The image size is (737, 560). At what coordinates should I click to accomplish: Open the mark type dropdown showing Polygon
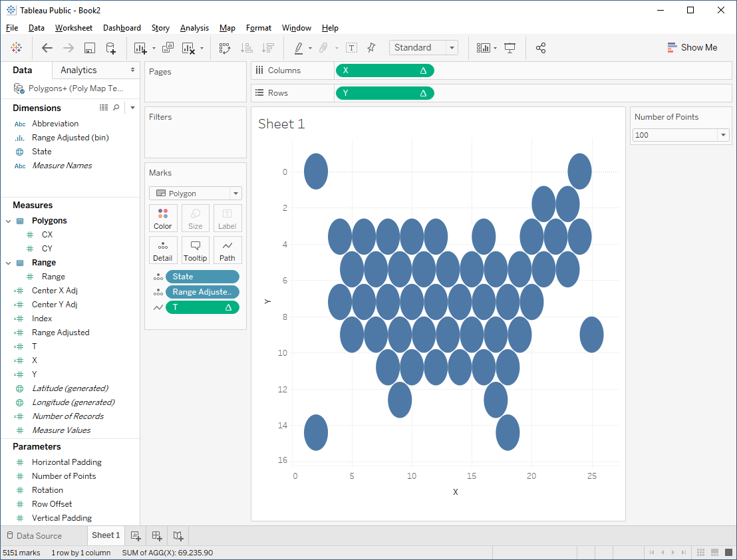[235, 193]
